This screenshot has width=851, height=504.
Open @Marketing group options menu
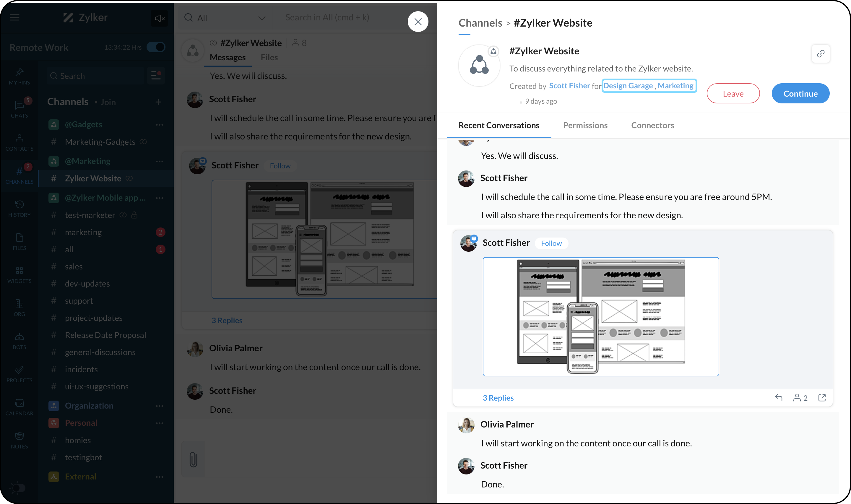159,161
